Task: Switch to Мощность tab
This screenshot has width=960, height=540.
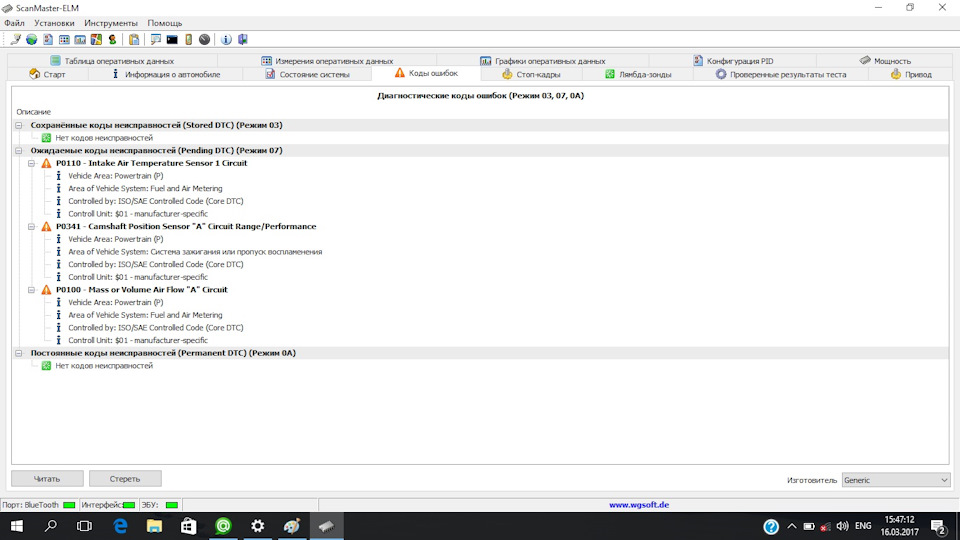Action: 885,61
